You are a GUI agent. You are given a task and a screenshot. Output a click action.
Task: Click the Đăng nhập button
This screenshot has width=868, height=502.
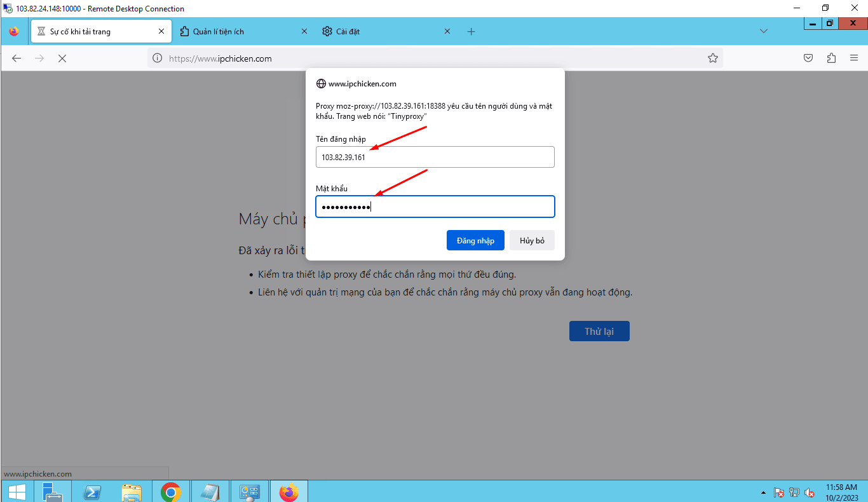pos(475,240)
